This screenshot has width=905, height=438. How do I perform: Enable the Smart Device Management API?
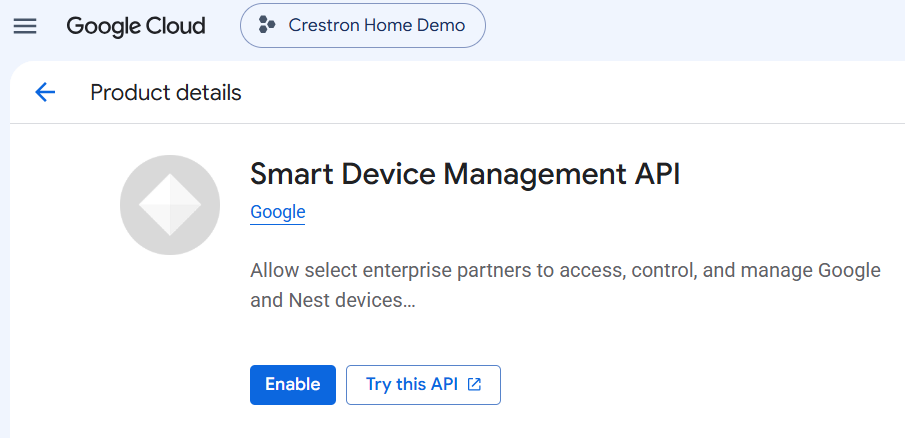(x=293, y=385)
